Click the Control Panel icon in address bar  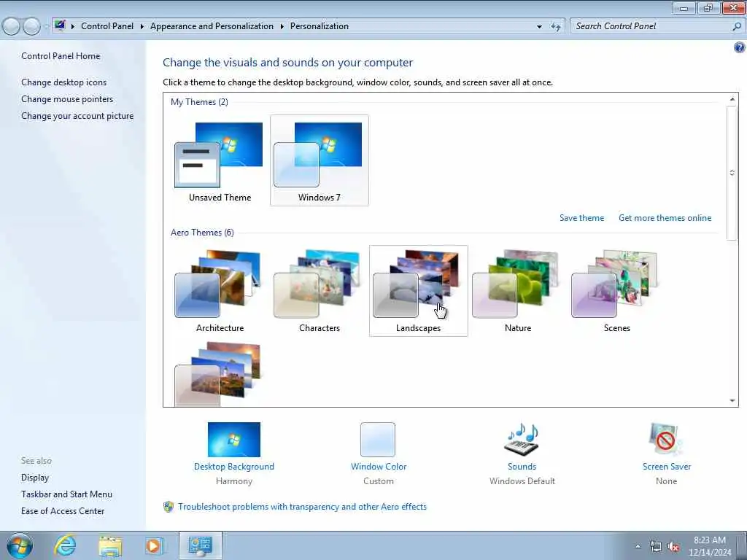(60, 26)
